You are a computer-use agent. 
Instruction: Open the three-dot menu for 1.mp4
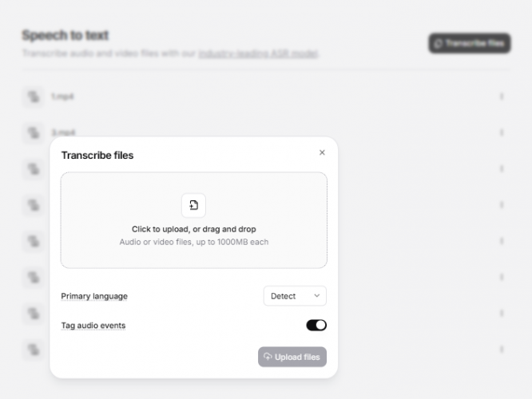[x=502, y=97]
